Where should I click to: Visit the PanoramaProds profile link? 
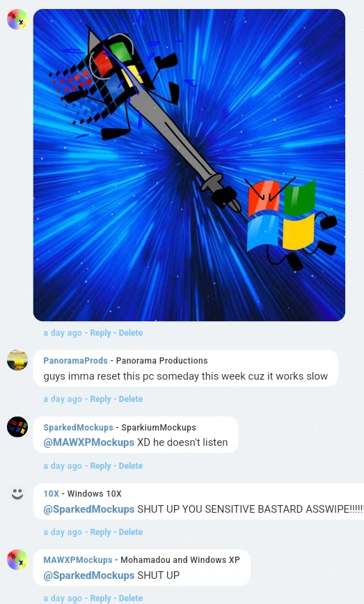tap(75, 361)
